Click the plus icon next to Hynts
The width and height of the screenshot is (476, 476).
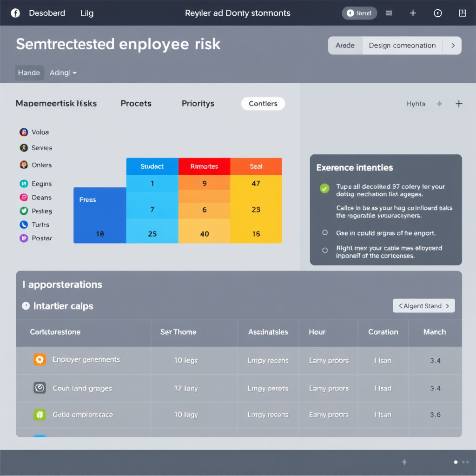pyautogui.click(x=459, y=104)
